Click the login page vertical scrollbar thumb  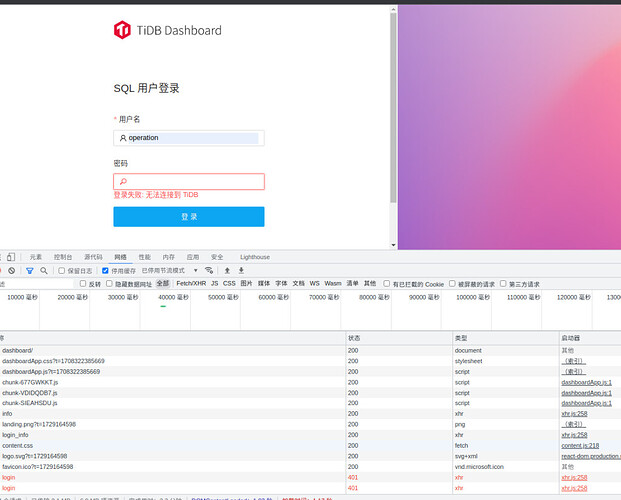(x=393, y=107)
